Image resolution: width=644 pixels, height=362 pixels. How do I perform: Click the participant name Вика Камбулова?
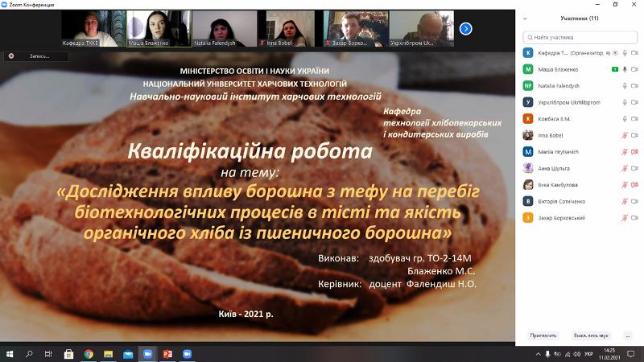tap(558, 185)
